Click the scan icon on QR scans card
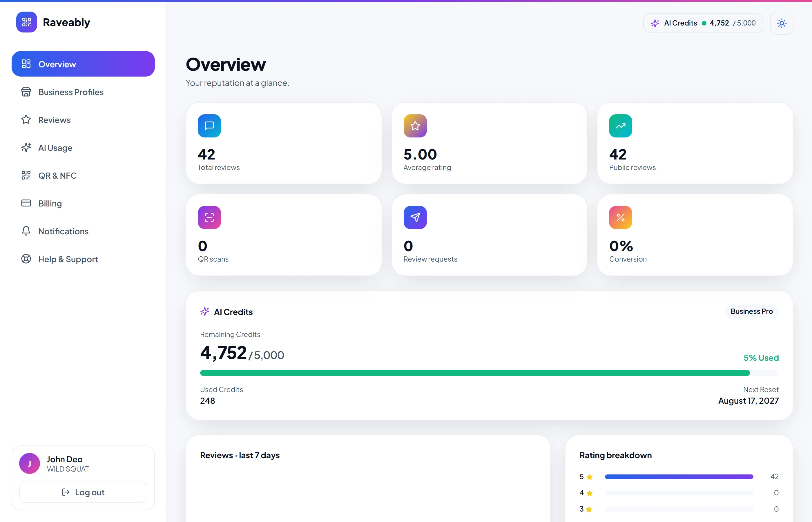The height and width of the screenshot is (522, 812). tap(209, 217)
